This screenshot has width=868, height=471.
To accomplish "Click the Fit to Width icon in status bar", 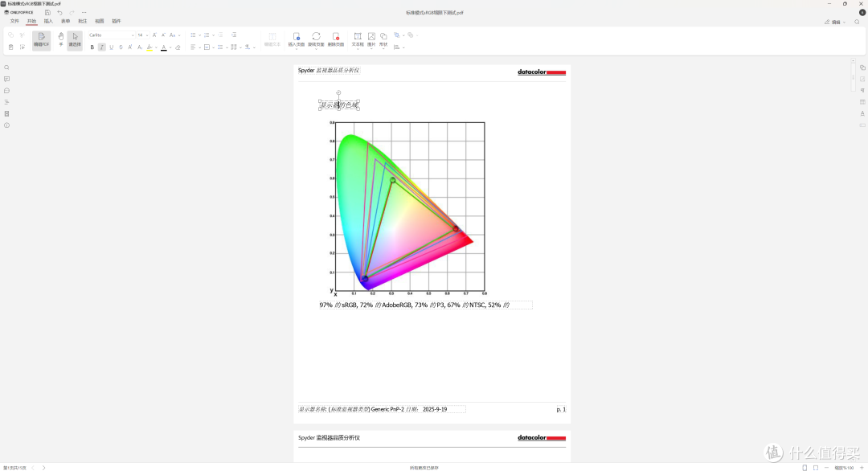I will click(x=816, y=468).
